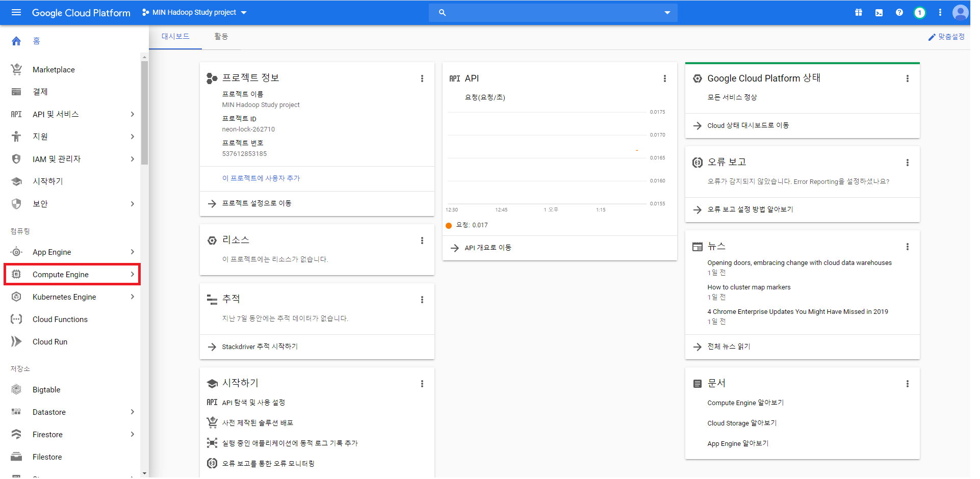Image resolution: width=980 pixels, height=479 pixels.
Task: Open more options on 문서 card
Action: [908, 384]
